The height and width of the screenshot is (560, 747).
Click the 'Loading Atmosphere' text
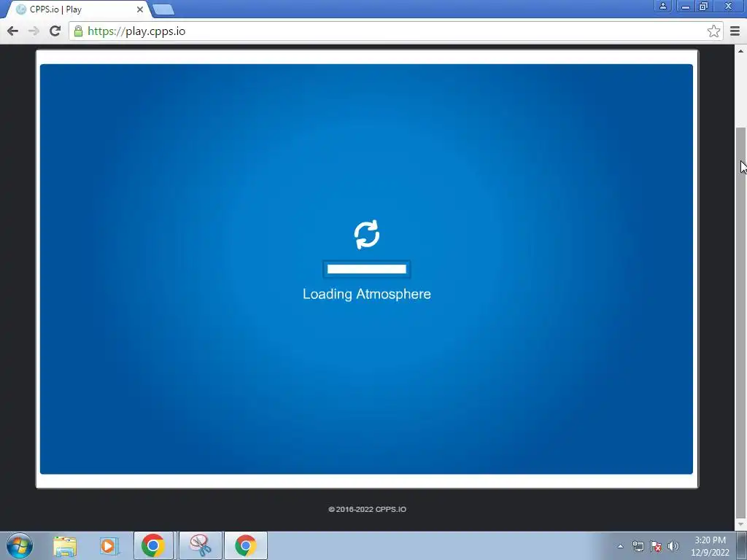[367, 295]
